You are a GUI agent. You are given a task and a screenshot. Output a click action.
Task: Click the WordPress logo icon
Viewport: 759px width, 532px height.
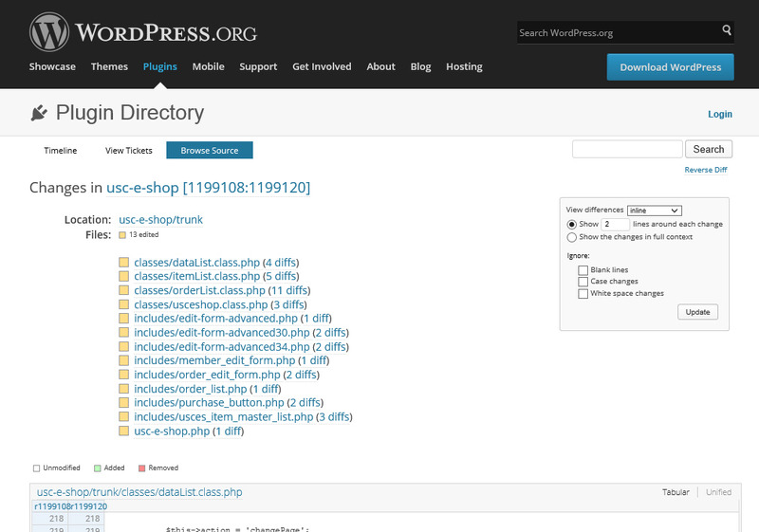click(x=49, y=32)
